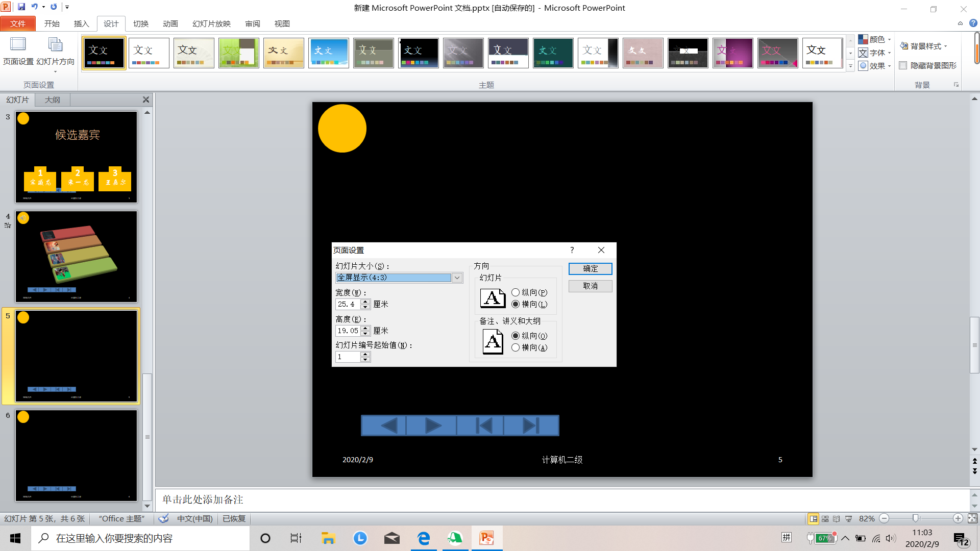Screen dimensions: 980x551
Task: Open Microsoft Edge from the taskbar
Action: 424,538
